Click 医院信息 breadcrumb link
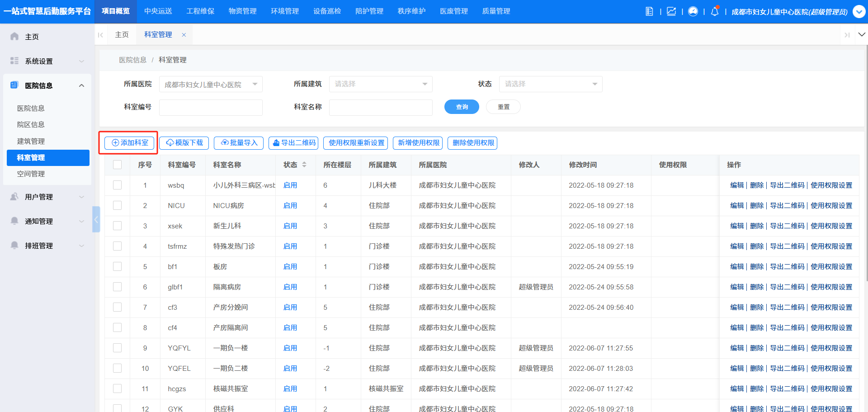 132,60
